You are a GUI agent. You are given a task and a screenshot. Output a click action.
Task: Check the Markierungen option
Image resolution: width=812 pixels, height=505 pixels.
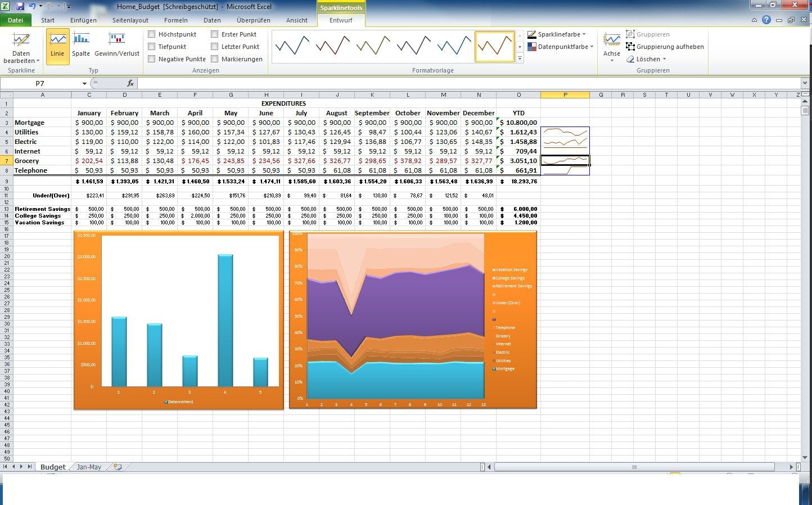coord(215,59)
